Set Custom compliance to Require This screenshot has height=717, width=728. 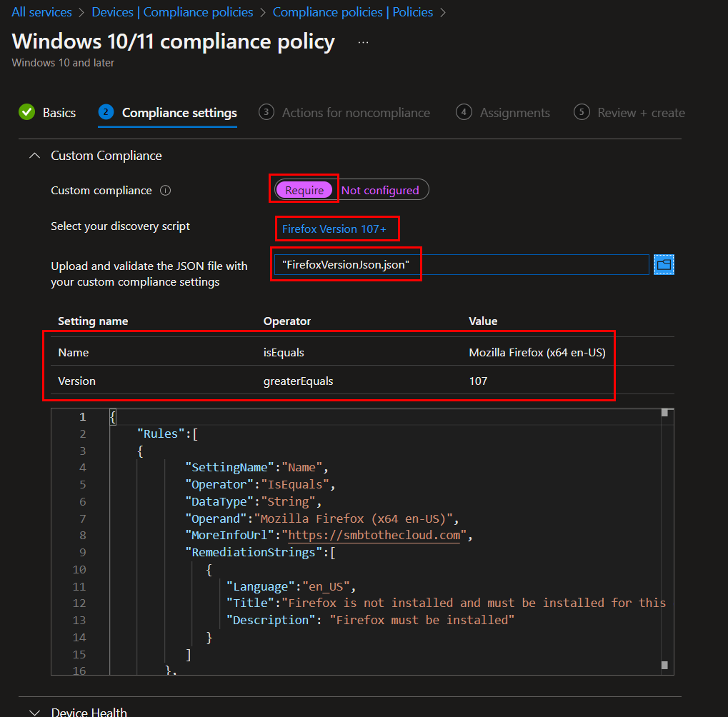click(x=304, y=190)
